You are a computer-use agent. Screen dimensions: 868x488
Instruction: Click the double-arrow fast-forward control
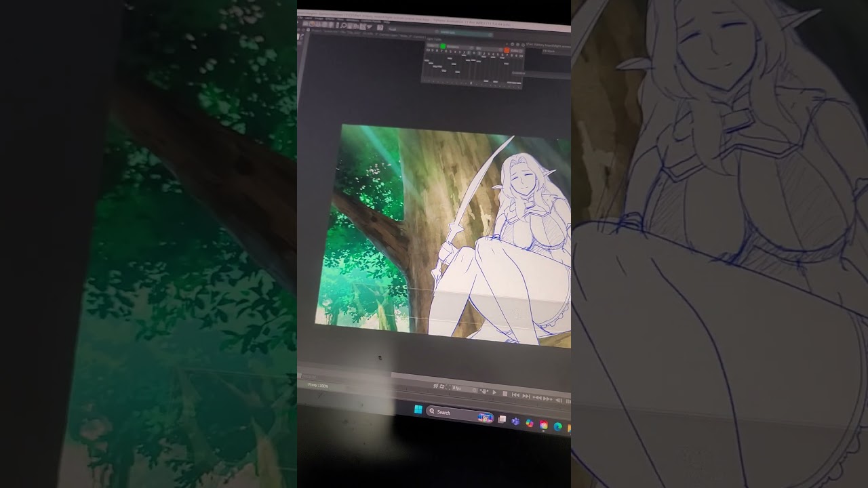pyautogui.click(x=548, y=399)
